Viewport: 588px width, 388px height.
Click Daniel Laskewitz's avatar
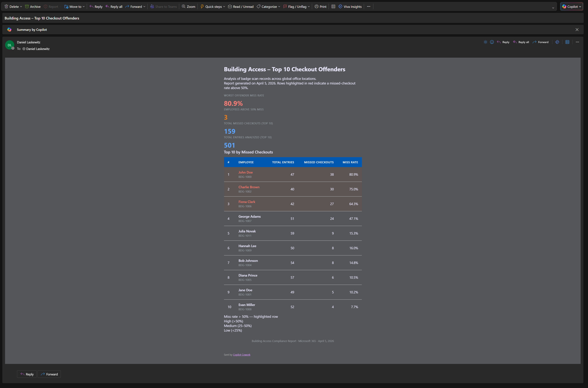click(x=10, y=45)
